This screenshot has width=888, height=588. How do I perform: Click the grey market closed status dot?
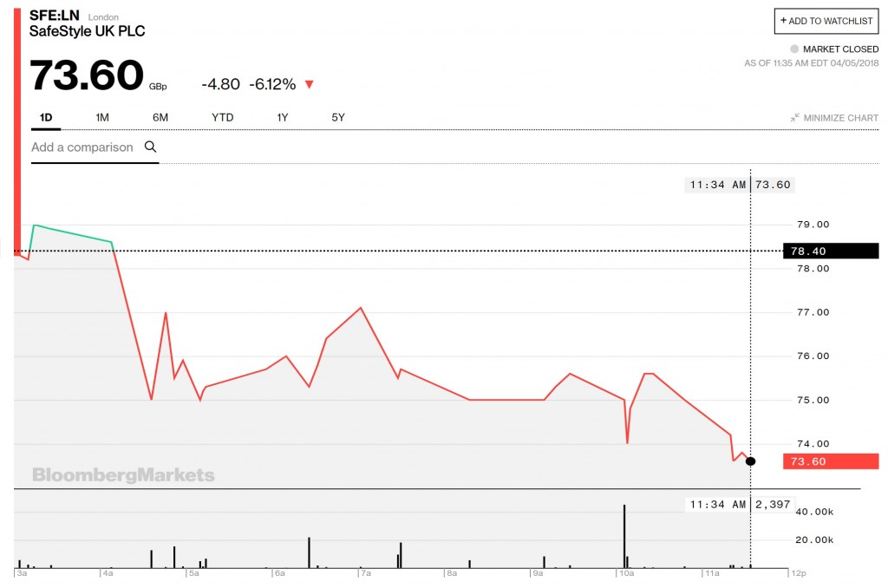pos(794,49)
